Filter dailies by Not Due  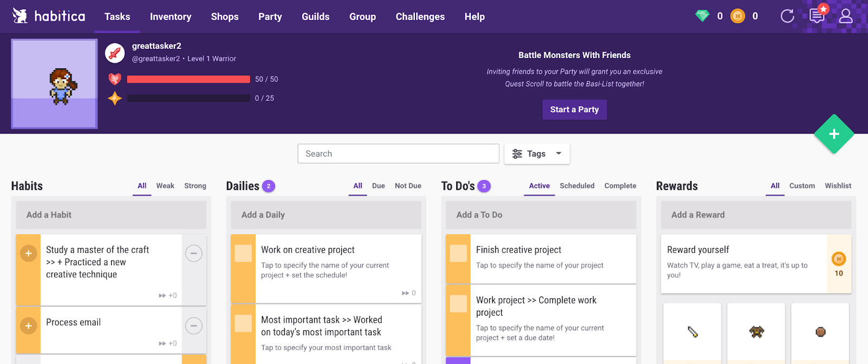408,186
